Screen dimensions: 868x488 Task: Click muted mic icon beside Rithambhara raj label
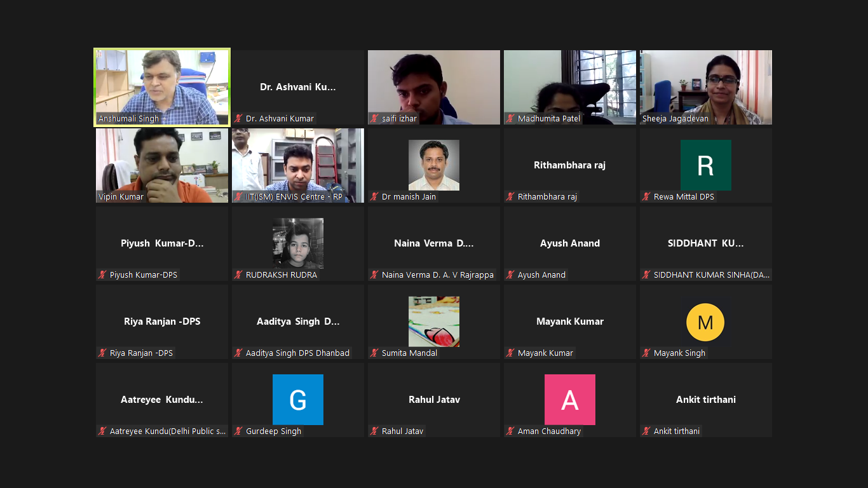510,197
